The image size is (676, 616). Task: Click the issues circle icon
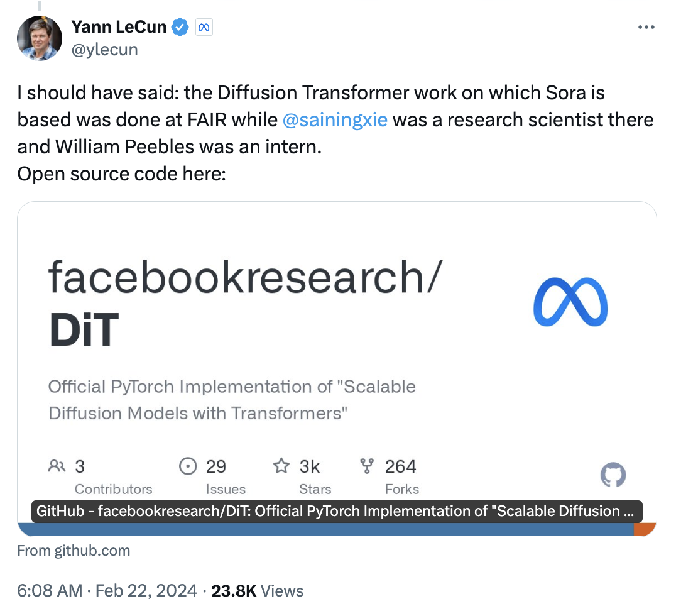(x=187, y=466)
